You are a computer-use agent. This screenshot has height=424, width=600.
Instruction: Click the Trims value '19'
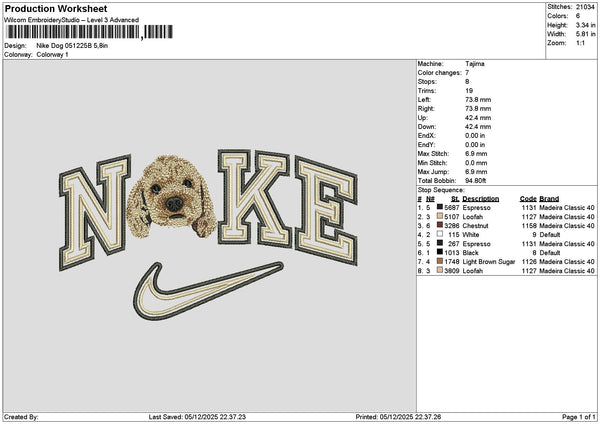click(x=469, y=91)
